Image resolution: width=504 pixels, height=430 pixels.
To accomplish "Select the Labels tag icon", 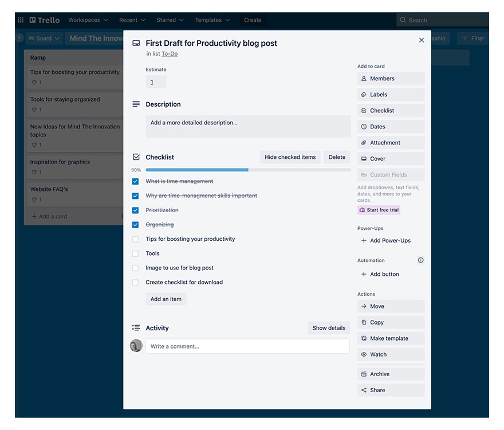I will click(364, 95).
